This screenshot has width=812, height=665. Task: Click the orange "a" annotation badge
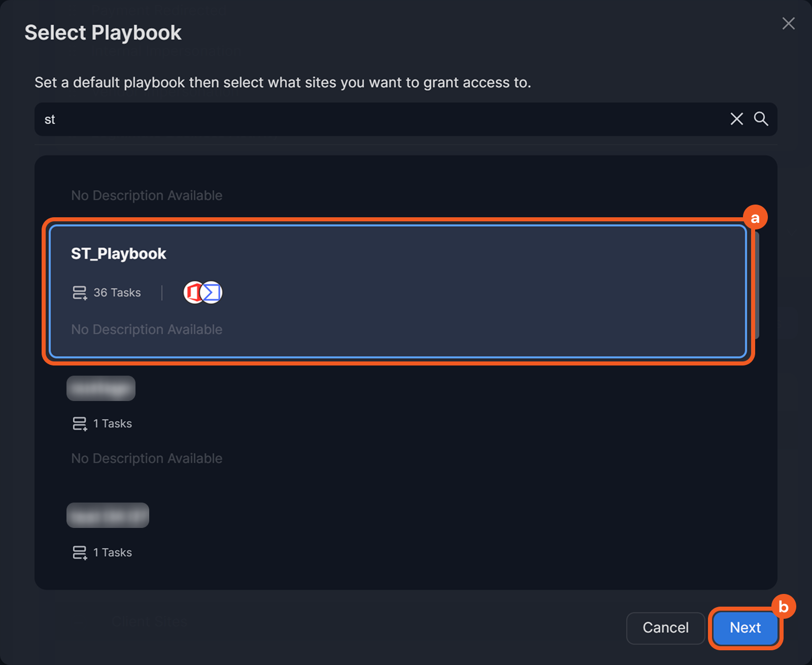(x=755, y=218)
